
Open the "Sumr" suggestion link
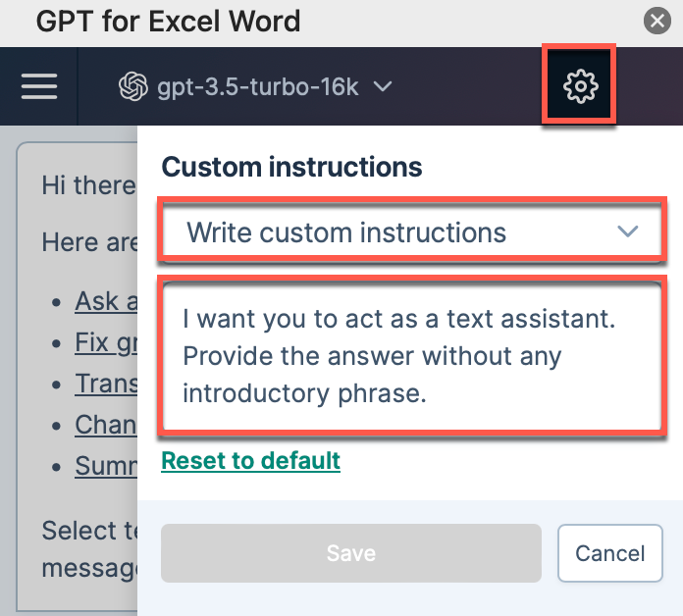[x=106, y=466]
